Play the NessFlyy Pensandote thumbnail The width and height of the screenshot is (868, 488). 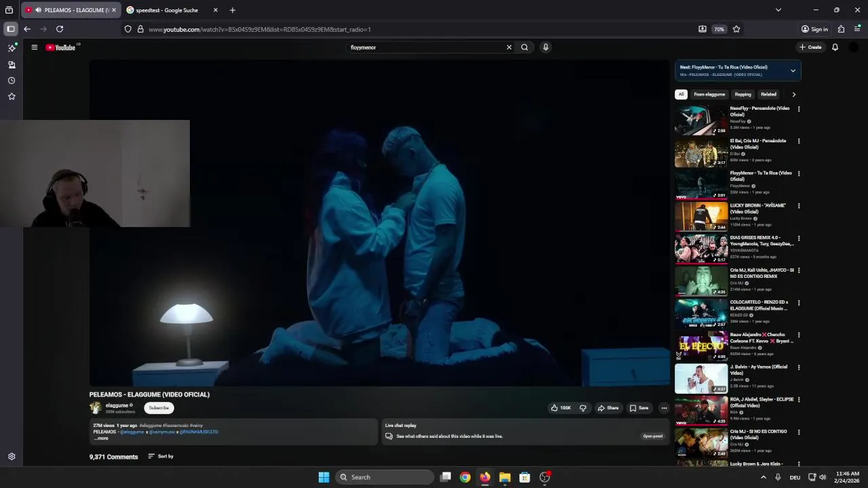point(701,120)
